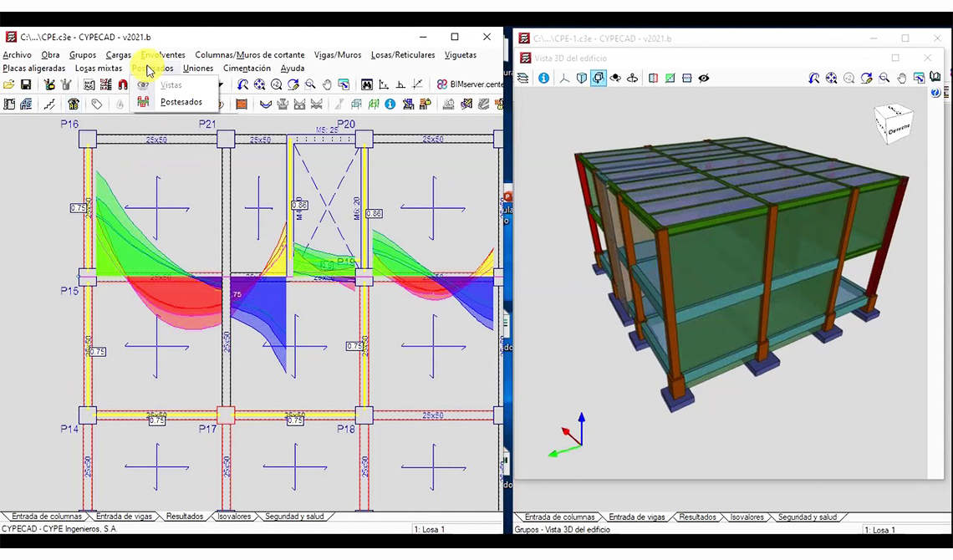Open the Losas/Reticulares menu
The width and height of the screenshot is (953, 560).
(403, 54)
